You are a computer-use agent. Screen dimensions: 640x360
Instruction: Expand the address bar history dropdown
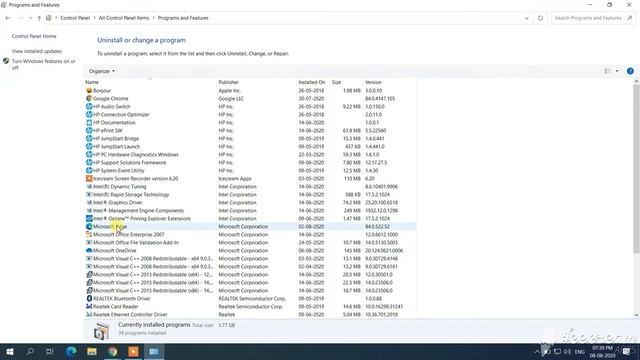pos(526,18)
